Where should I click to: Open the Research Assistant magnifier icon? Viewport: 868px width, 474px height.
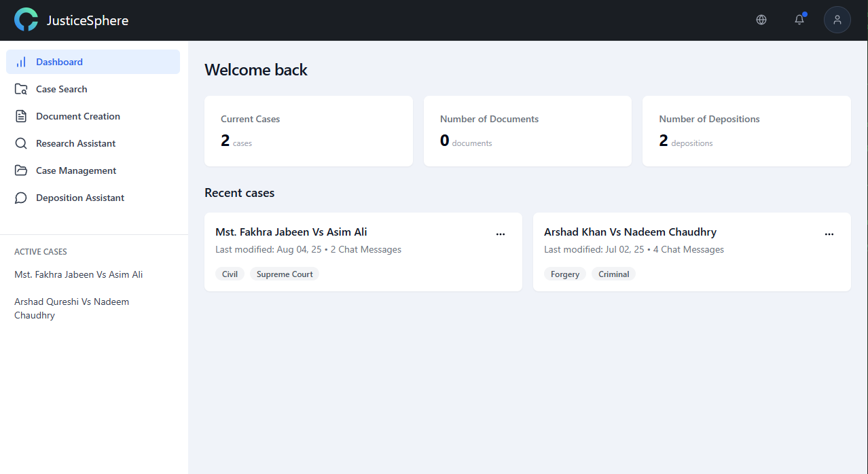pos(20,143)
